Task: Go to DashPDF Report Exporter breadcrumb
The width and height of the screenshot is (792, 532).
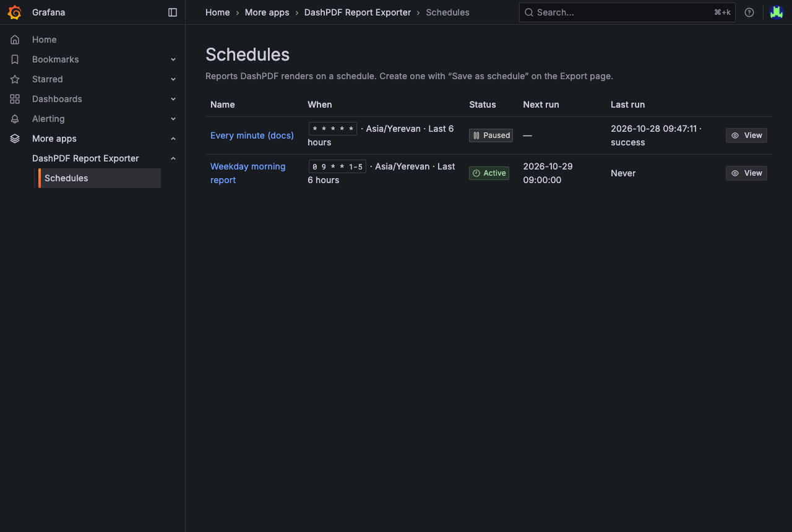Action: pos(358,12)
